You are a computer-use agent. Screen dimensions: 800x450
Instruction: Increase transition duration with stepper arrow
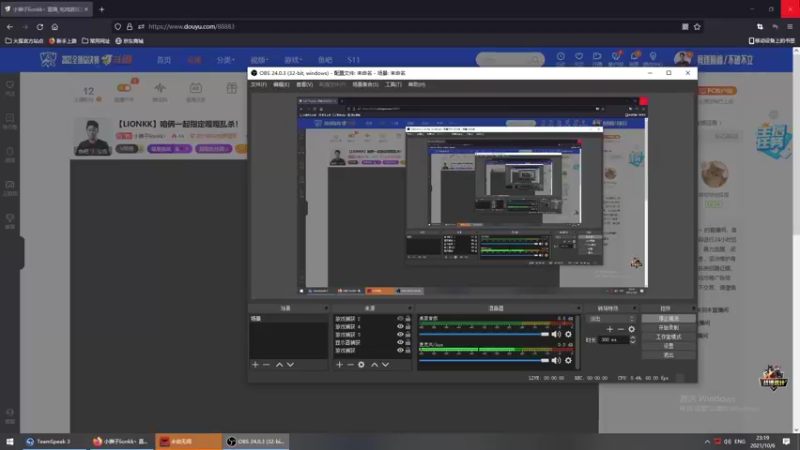pyautogui.click(x=633, y=337)
